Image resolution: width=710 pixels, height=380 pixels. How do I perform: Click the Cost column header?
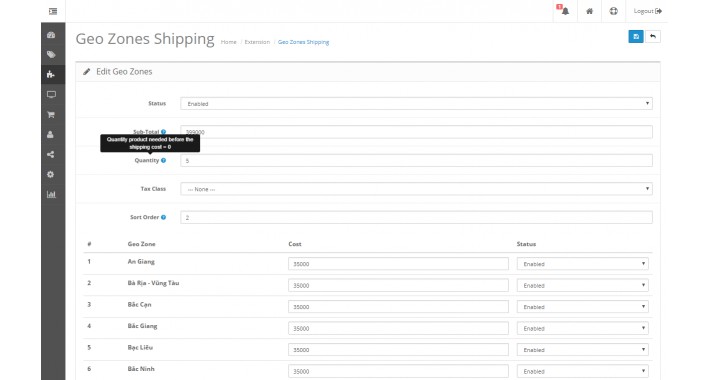click(x=295, y=244)
